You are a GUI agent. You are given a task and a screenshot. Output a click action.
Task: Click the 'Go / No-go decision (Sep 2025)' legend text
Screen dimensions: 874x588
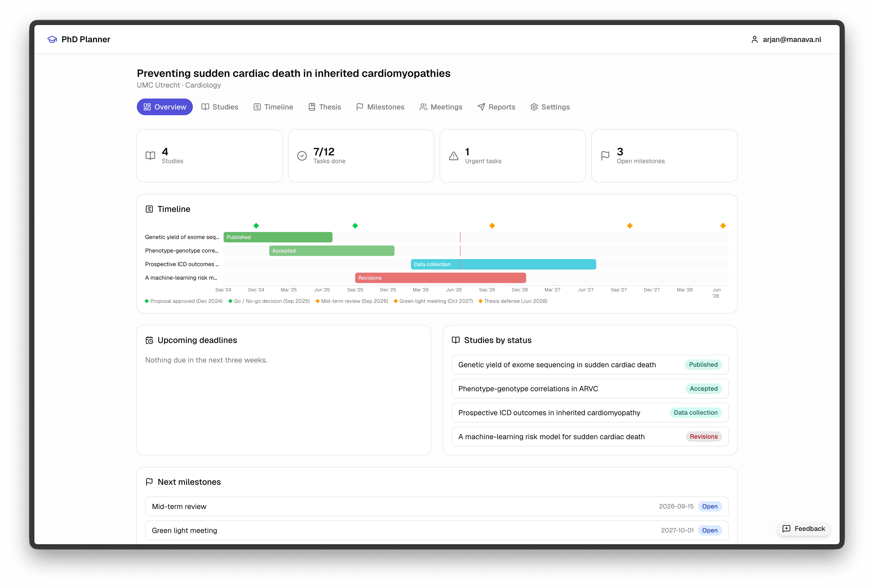click(272, 301)
